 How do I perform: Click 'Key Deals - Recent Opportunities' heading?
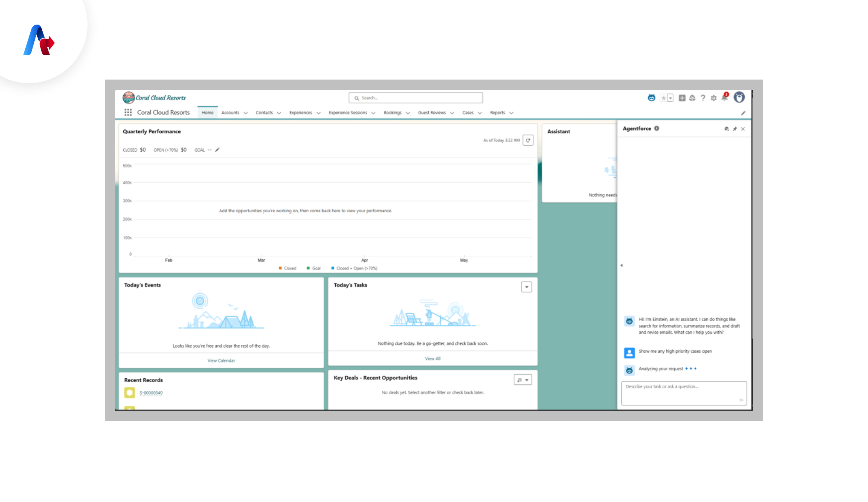(375, 378)
